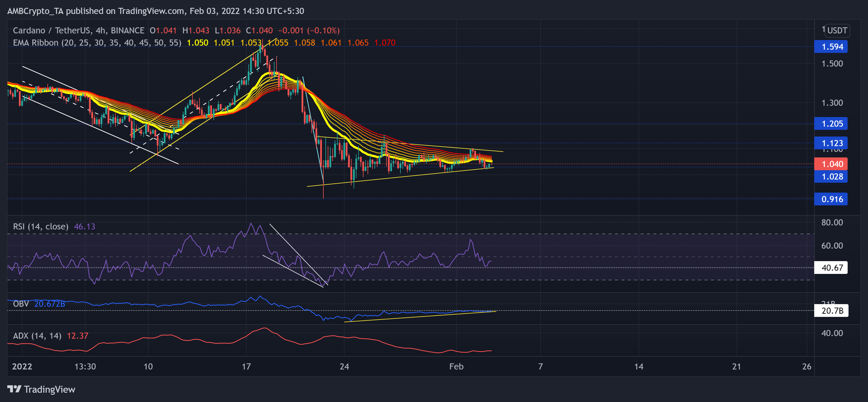The height and width of the screenshot is (402, 868).
Task: Click the 10 date label on time axis
Action: tap(148, 366)
